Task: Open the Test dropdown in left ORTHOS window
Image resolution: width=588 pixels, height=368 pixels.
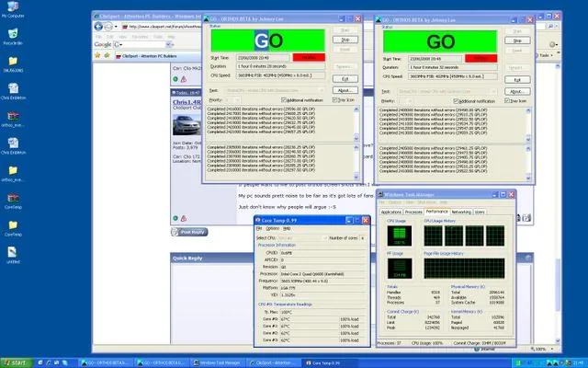Action: tap(321, 90)
